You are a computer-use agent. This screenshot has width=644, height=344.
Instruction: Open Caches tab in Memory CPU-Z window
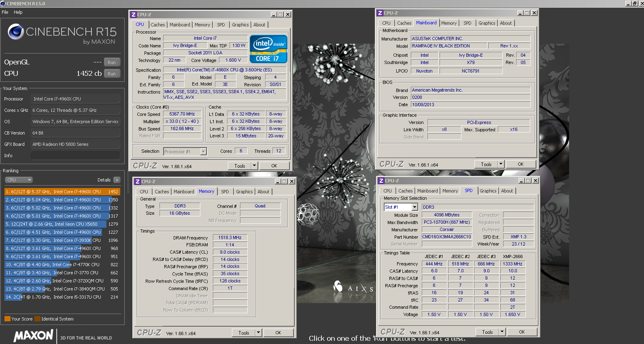(x=162, y=192)
